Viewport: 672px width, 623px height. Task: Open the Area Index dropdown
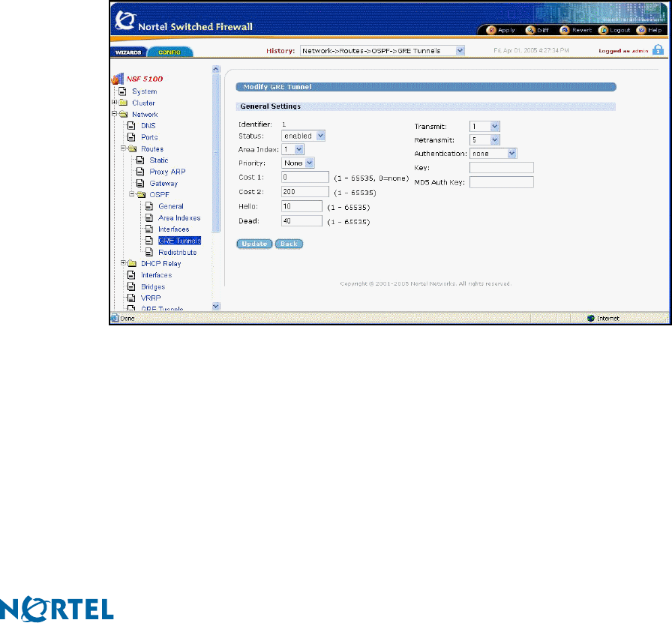coord(299,149)
